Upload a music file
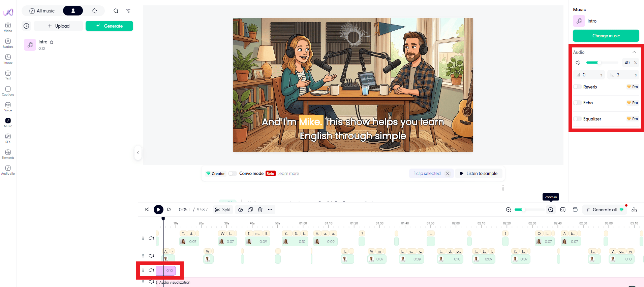Viewport: 644px width, 287px height. coord(59,26)
